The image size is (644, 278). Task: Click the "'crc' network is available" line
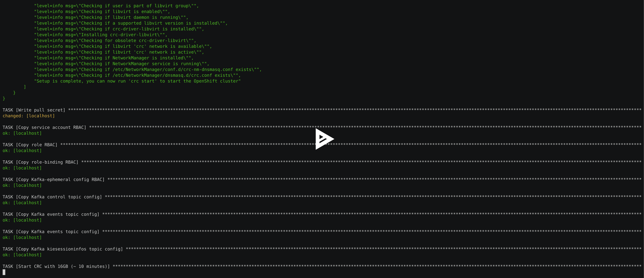click(123, 46)
